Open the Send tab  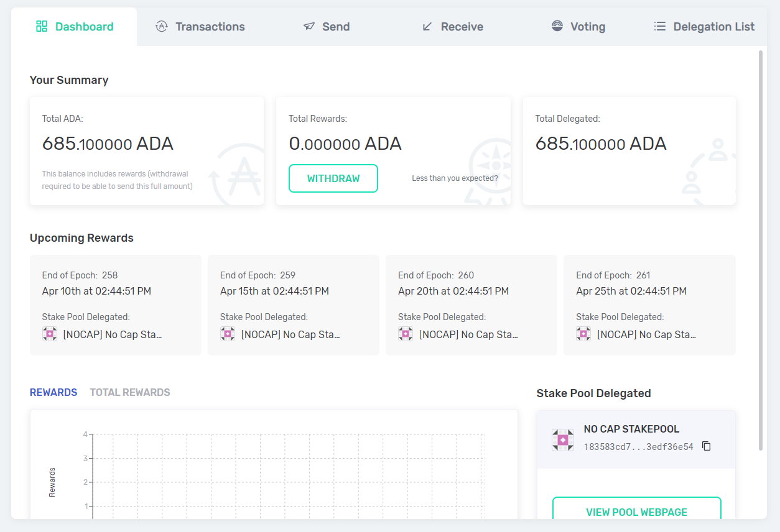(x=326, y=27)
